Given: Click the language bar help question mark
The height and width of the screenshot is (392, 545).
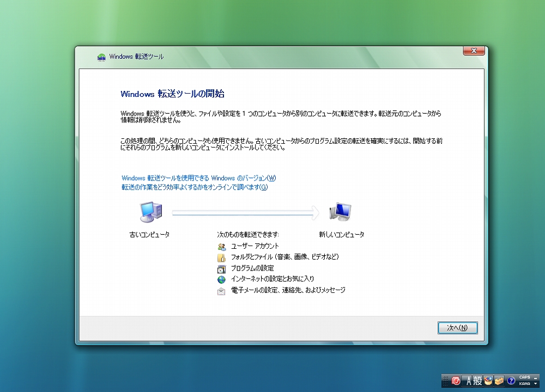Looking at the screenshot, I should click(x=511, y=381).
